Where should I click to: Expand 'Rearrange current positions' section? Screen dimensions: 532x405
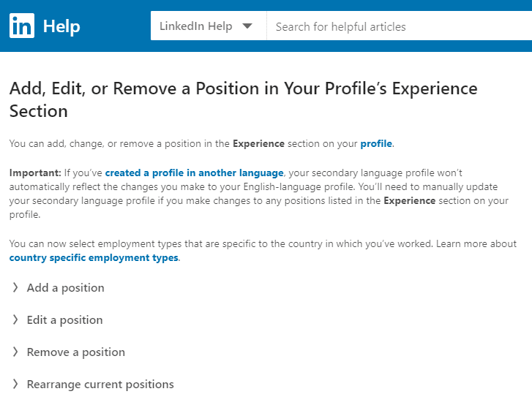[100, 385]
